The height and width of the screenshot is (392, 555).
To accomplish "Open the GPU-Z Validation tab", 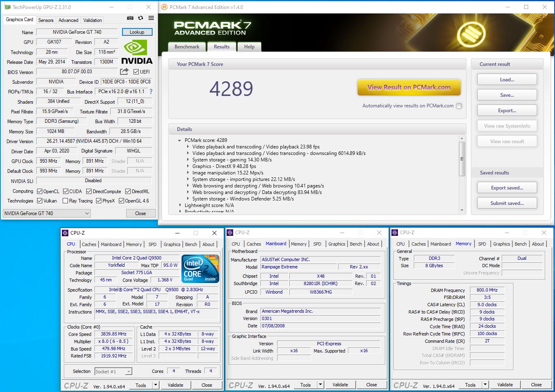I will click(x=93, y=20).
